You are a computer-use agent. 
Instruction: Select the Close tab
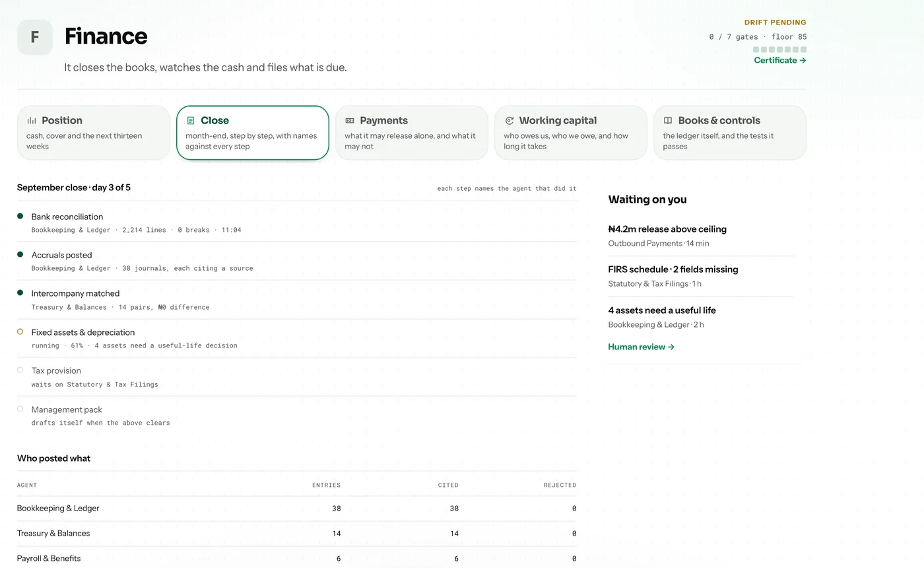click(x=253, y=133)
